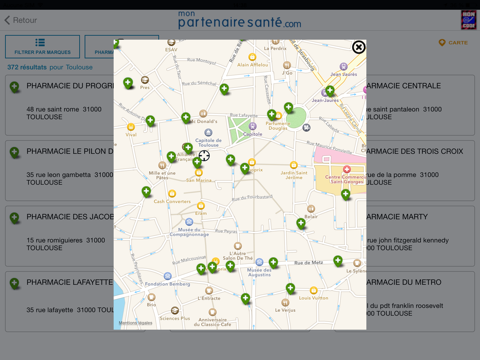
Task: Select the Musée du Compagnonnage marker
Action: (x=189, y=222)
